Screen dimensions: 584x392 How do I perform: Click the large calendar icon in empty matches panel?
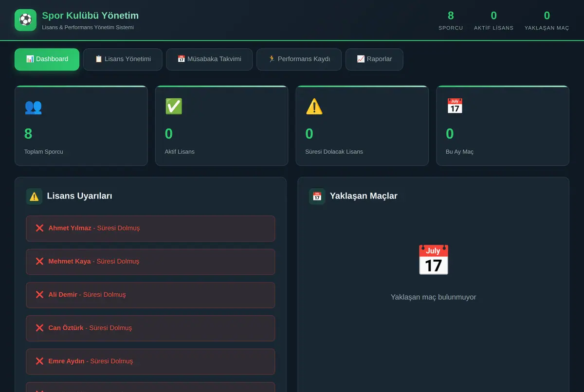(433, 260)
